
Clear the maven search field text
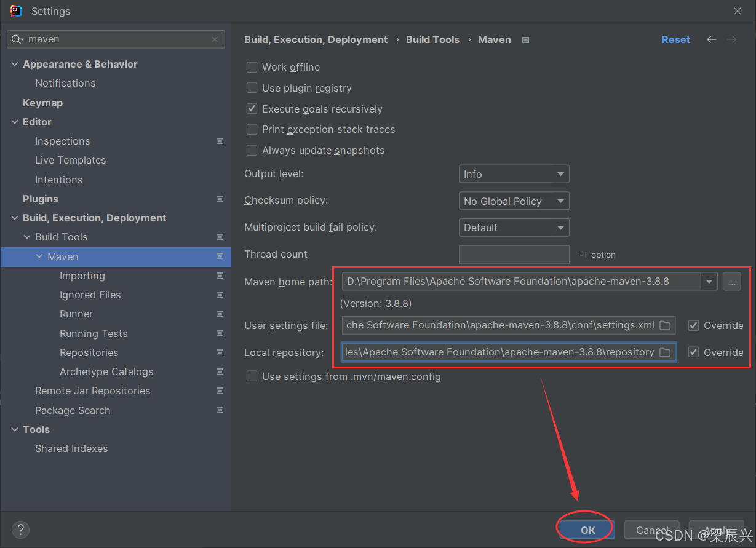pos(215,39)
